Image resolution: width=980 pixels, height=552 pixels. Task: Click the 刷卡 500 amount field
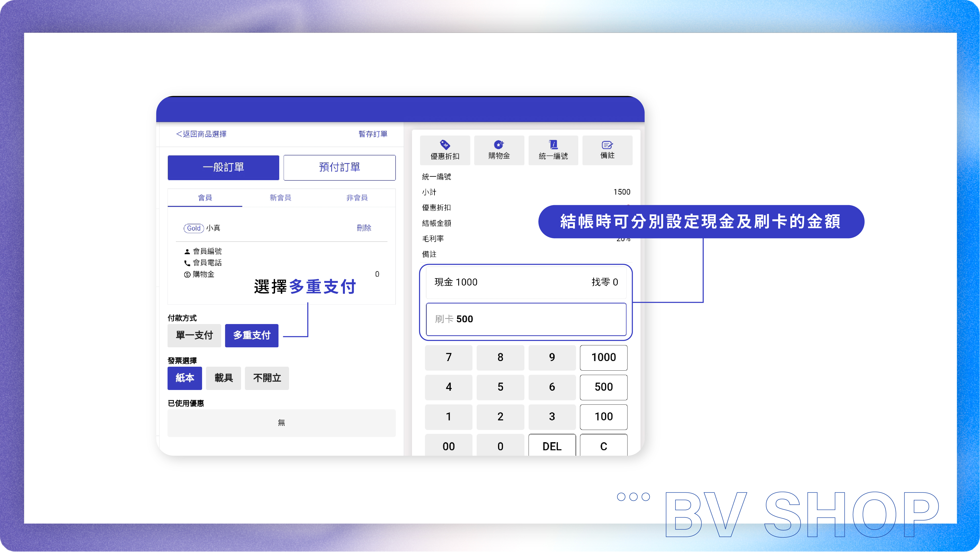point(526,319)
